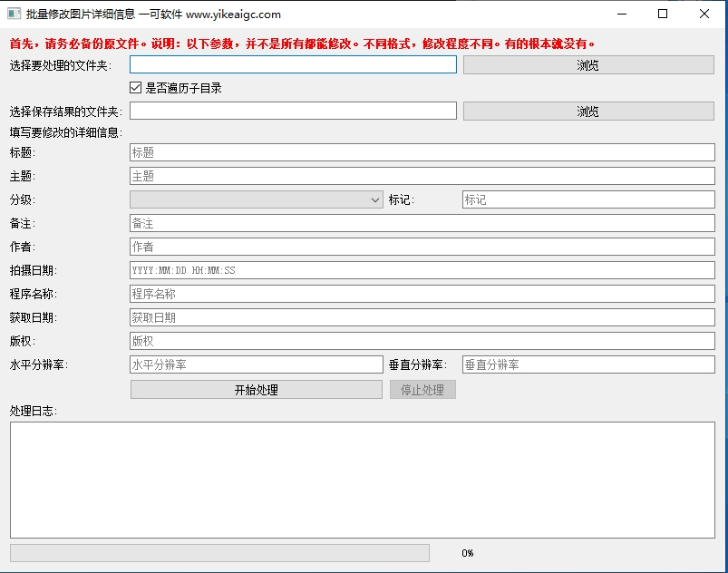Viewport: 728px width, 573px height.
Task: Click the 拍摄日期 date input field
Action: (x=422, y=270)
